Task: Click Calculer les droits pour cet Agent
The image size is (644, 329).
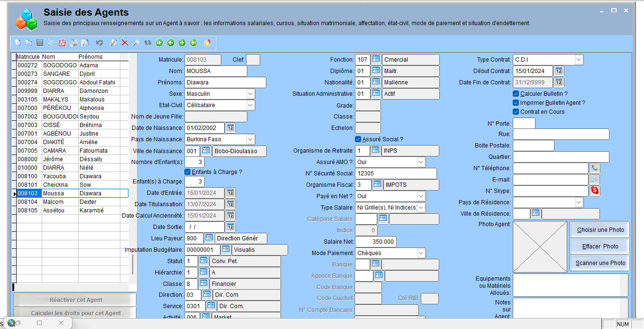Action: pos(75,313)
